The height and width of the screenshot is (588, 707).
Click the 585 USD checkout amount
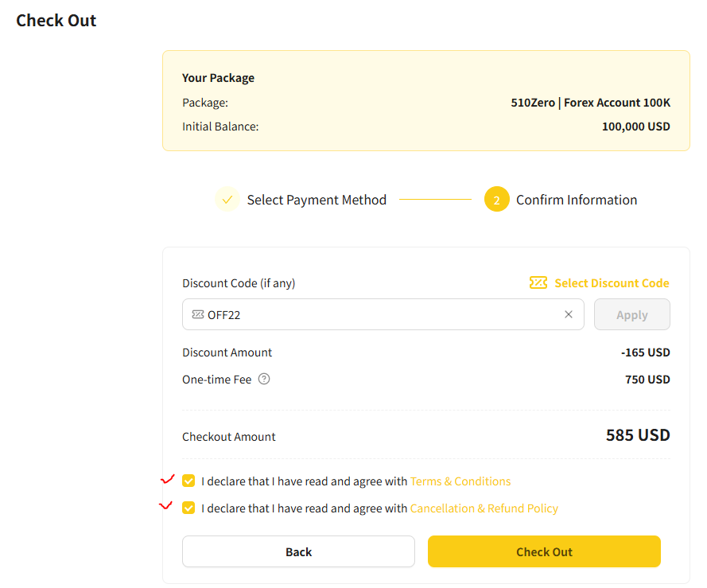coord(638,435)
